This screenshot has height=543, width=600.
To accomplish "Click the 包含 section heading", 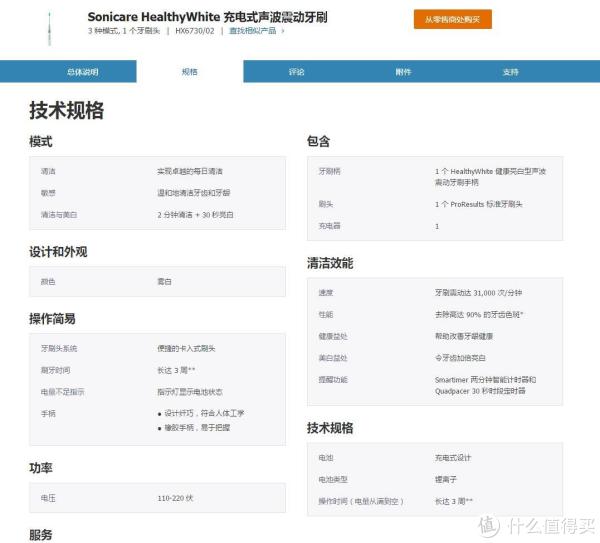I will coord(319,142).
